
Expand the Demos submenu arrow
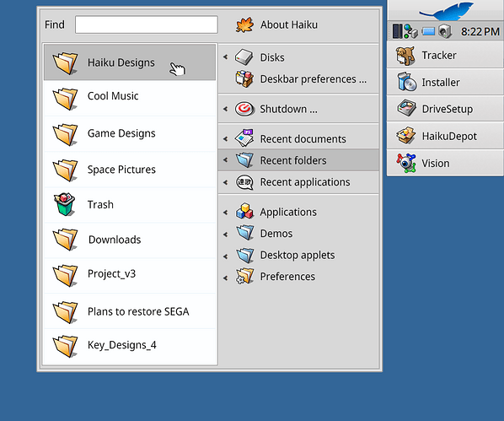(x=225, y=235)
